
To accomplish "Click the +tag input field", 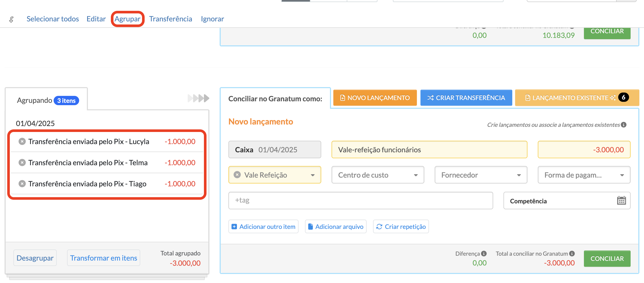I will coord(360,200).
